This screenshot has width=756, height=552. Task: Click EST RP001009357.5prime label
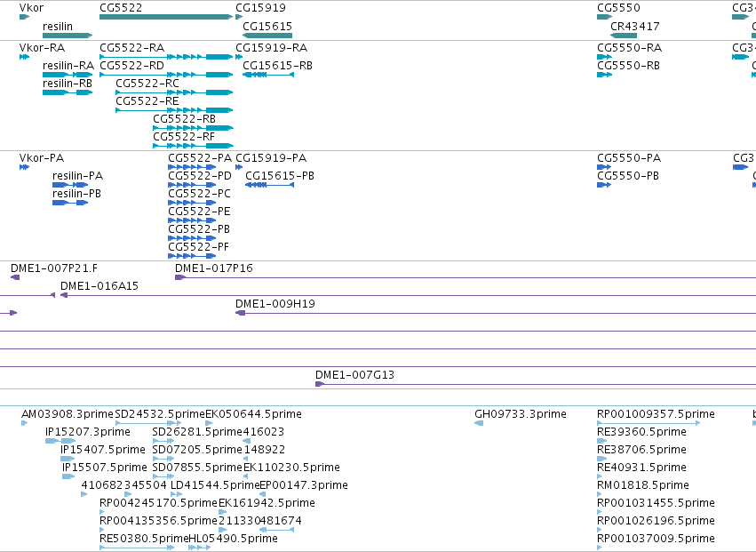pyautogui.click(x=657, y=414)
